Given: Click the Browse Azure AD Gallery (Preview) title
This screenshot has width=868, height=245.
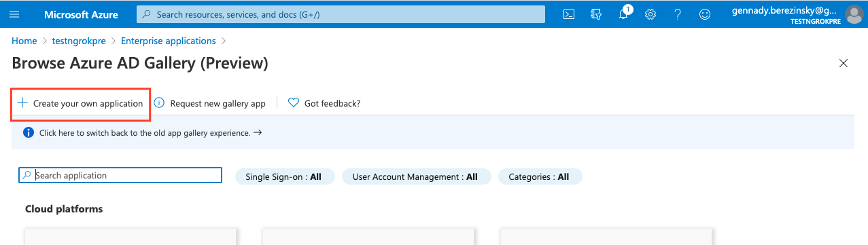Looking at the screenshot, I should click(140, 64).
